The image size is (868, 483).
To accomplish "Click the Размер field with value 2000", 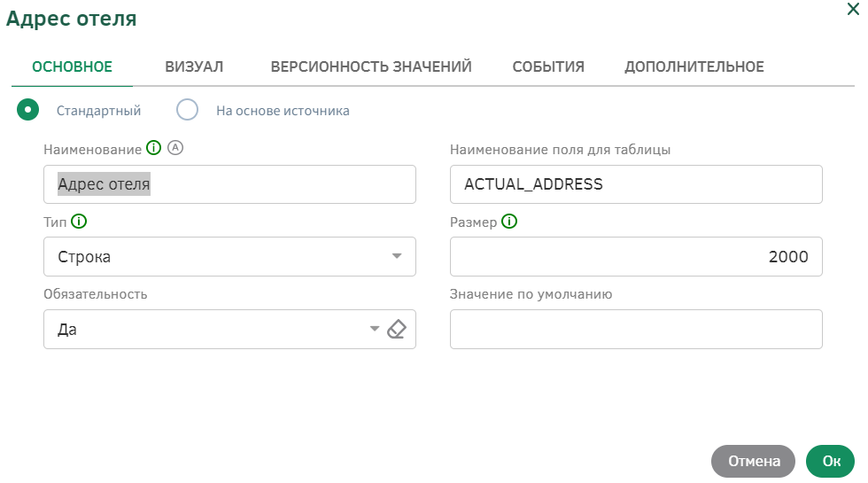I will click(x=636, y=256).
